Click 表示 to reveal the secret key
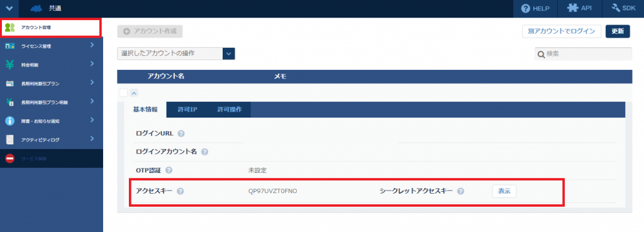 (504, 191)
